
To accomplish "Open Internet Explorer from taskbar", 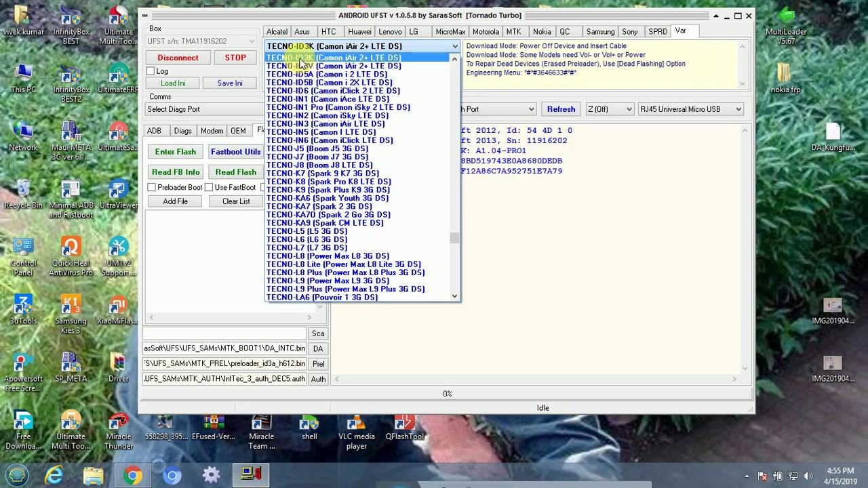I will pos(54,475).
